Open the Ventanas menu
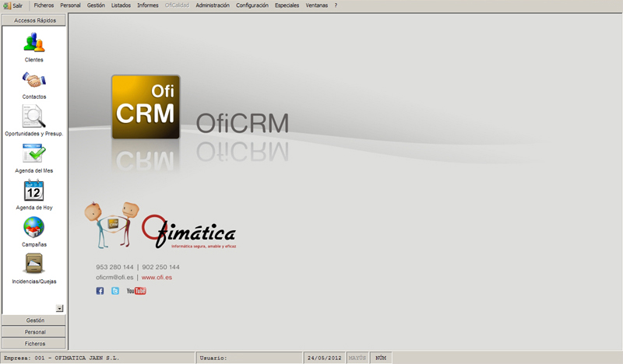This screenshot has height=364, width=623. (x=317, y=5)
